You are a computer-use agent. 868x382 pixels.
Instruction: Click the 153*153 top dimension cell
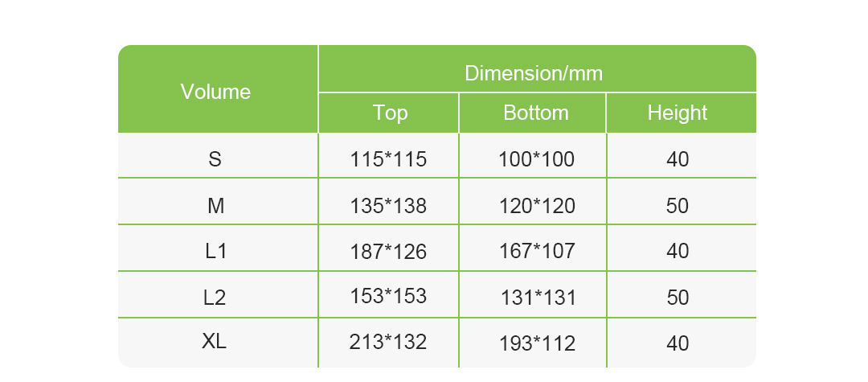point(388,296)
